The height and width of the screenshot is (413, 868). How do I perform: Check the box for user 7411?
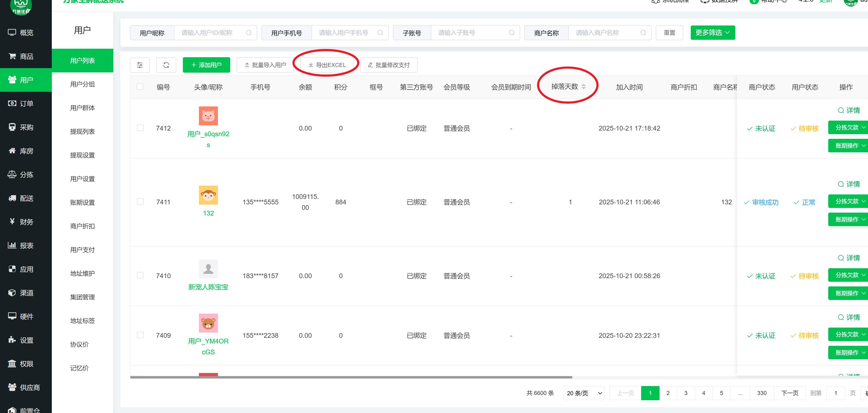pos(140,202)
